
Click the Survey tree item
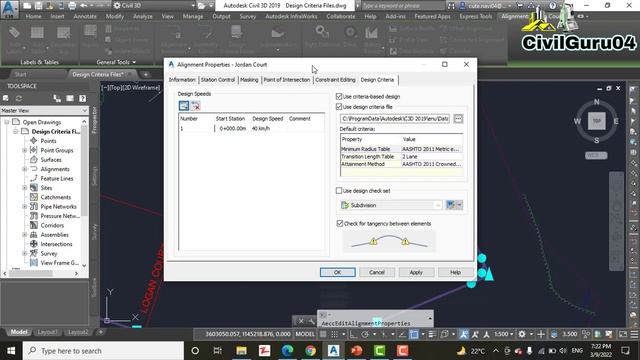click(x=49, y=253)
